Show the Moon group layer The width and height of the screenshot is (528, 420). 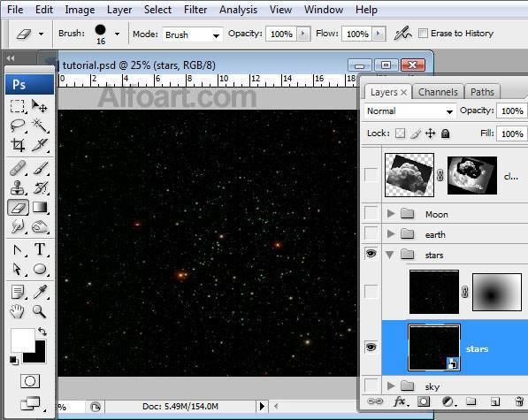tap(371, 213)
